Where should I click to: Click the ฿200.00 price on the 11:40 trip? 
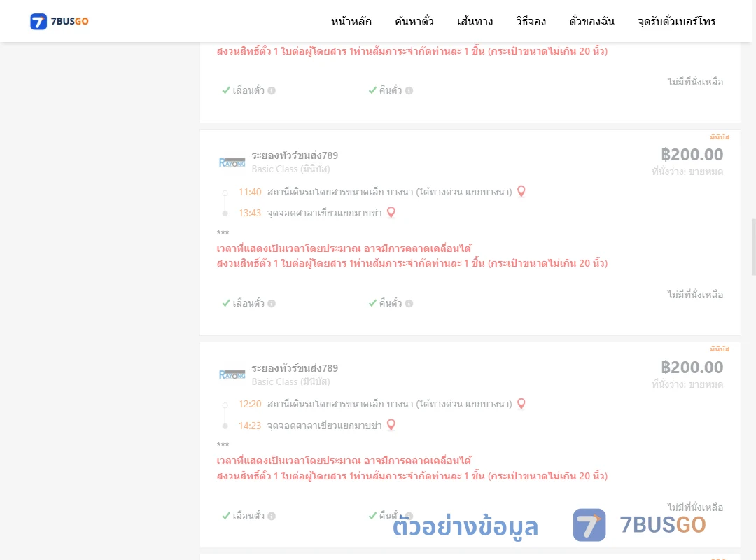692,154
